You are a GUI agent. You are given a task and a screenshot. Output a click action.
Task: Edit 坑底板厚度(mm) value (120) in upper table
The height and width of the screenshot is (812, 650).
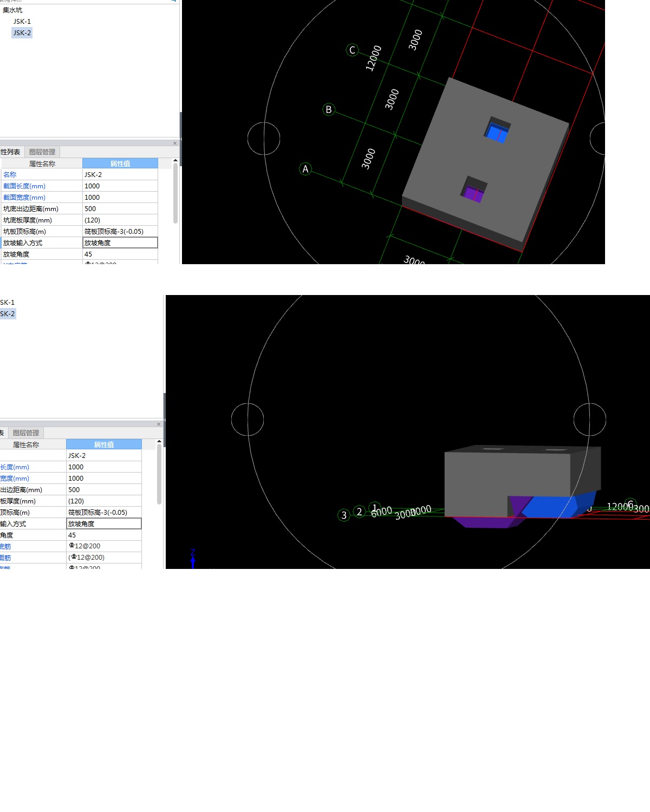120,220
